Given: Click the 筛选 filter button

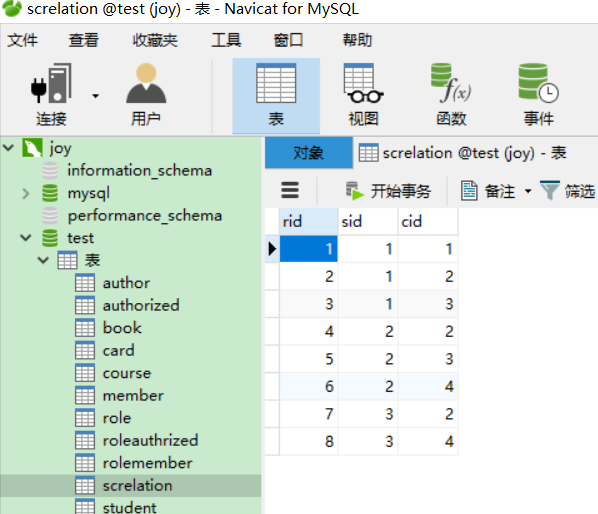Looking at the screenshot, I should click(567, 191).
